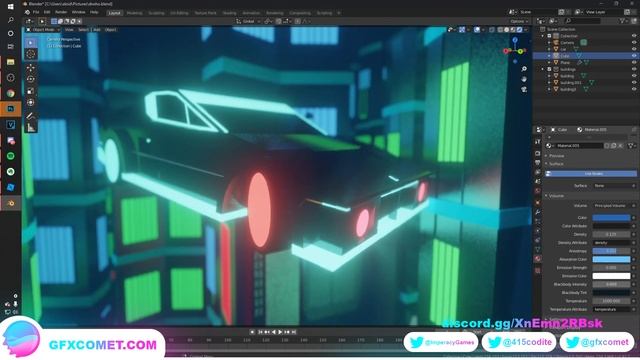Select the 3D Cursor tool
640x360 pixels.
(31, 54)
